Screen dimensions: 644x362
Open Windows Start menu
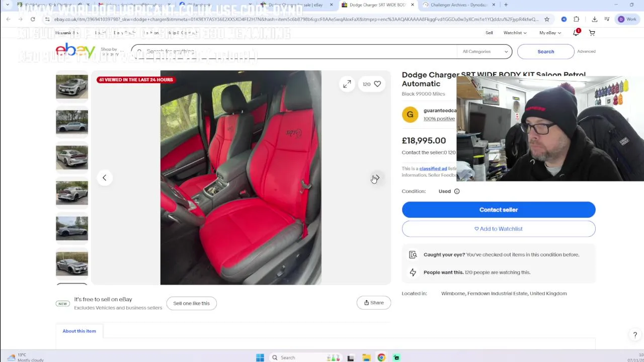(x=260, y=357)
